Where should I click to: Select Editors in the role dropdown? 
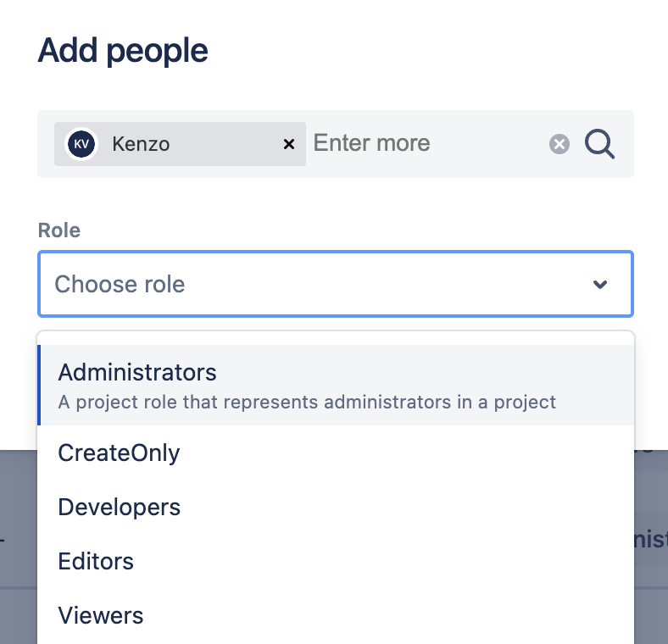point(96,561)
